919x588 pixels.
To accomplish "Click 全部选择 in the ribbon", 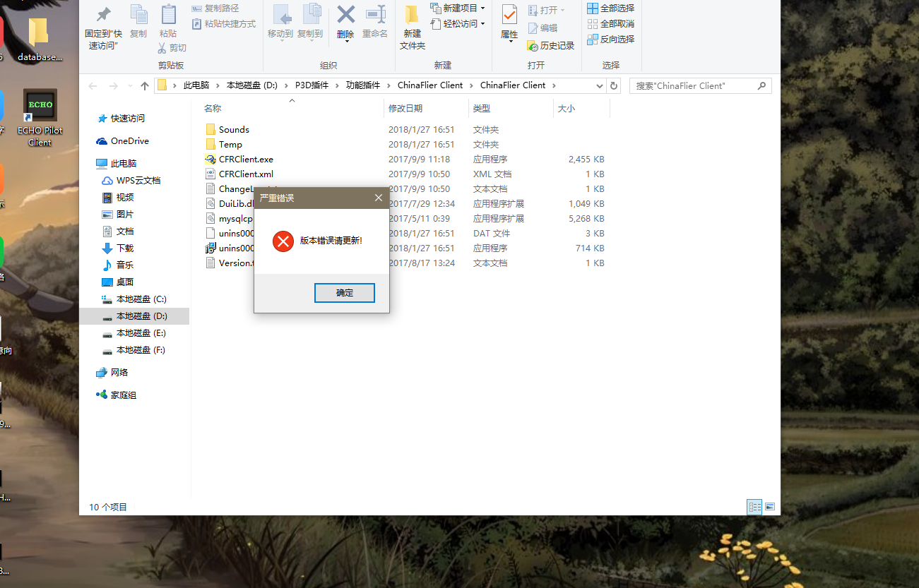I will pyautogui.click(x=610, y=8).
